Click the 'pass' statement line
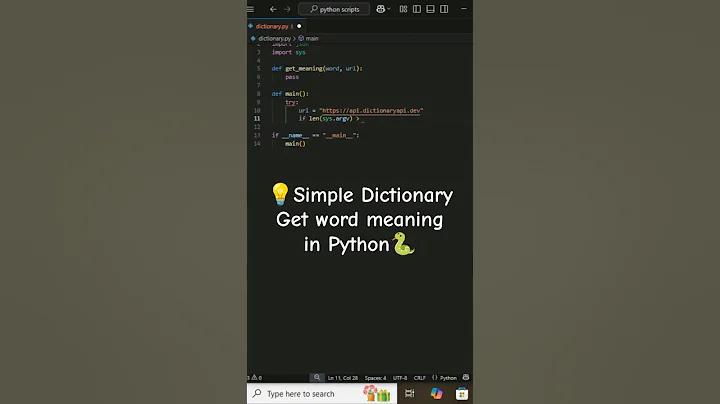Viewport: 720px width, 404px height. point(292,77)
